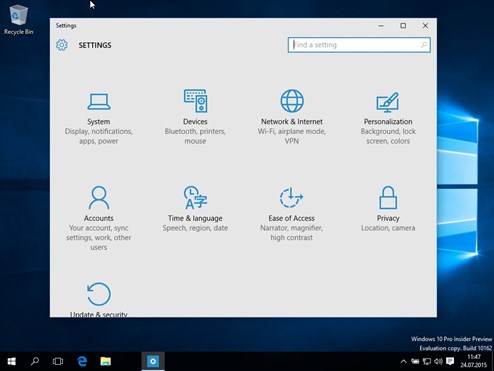The image size is (494, 371).
Task: Click 'Bluetooth, printers, mouse' description
Action: (x=195, y=136)
